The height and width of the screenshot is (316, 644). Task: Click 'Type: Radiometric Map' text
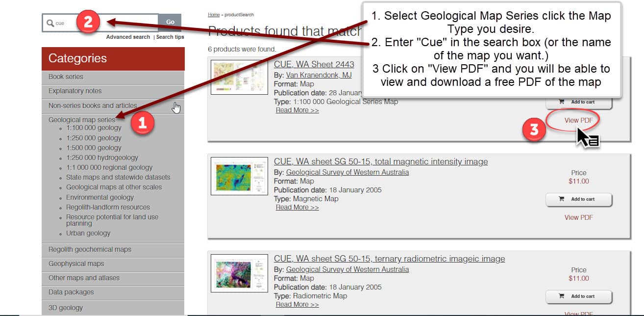coord(310,296)
